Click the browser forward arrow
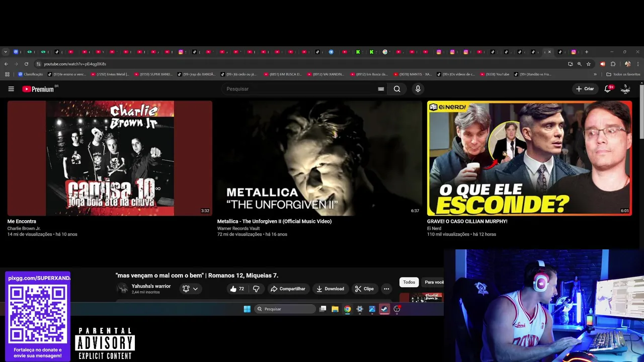Viewport: 644px width, 362px height. click(16, 64)
